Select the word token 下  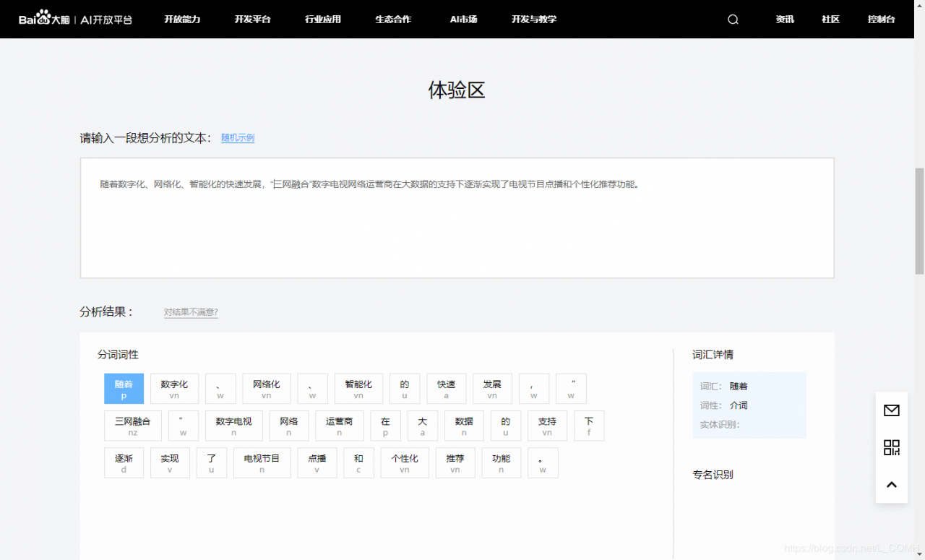tap(589, 426)
